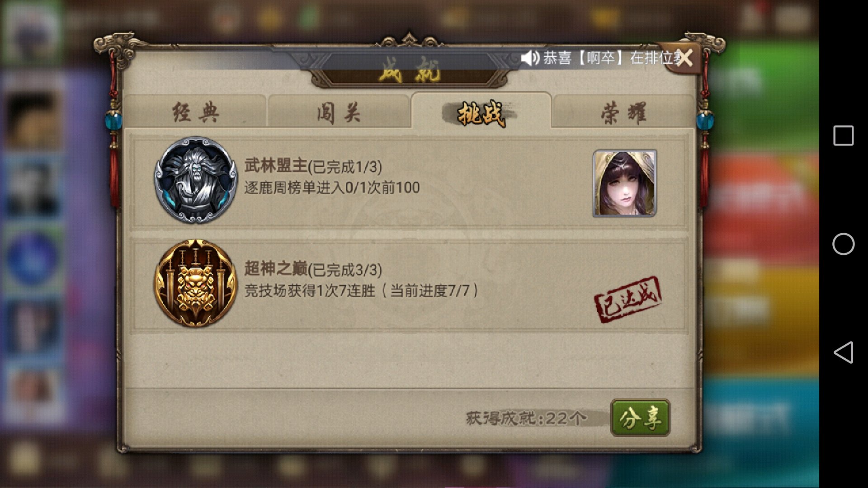Open the 荣耀 tab
Viewport: 868px width, 488px height.
click(x=623, y=112)
